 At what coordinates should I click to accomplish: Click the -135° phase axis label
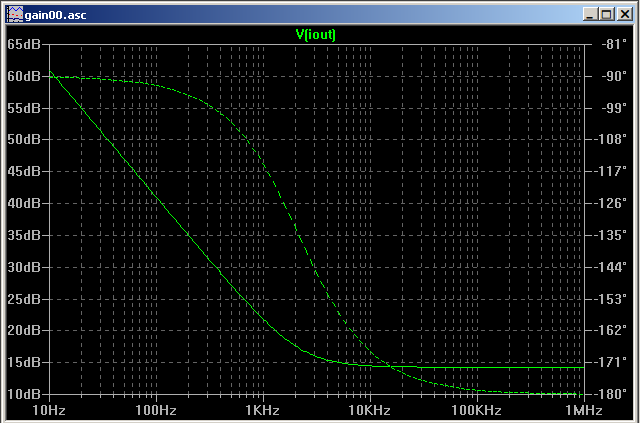pyautogui.click(x=612, y=235)
